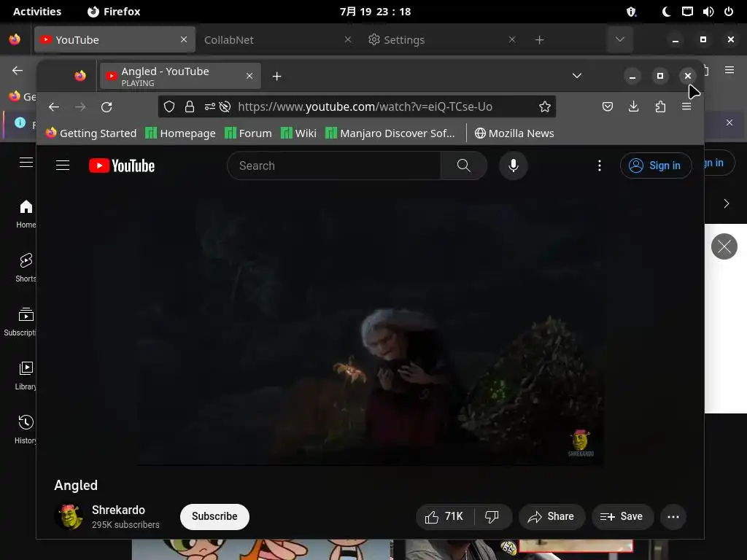747x560 pixels.
Task: Dislike the Angled video
Action: [x=492, y=517]
